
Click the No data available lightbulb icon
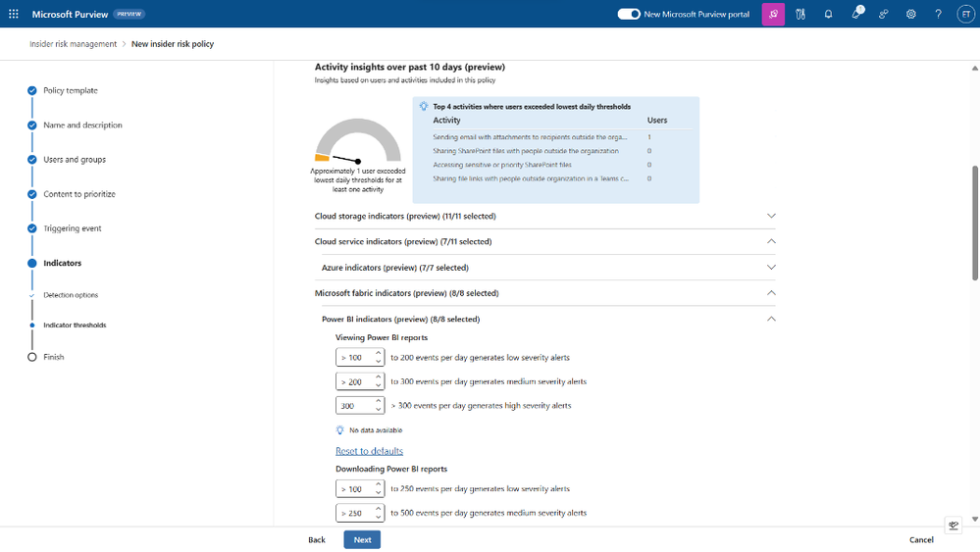coord(340,430)
